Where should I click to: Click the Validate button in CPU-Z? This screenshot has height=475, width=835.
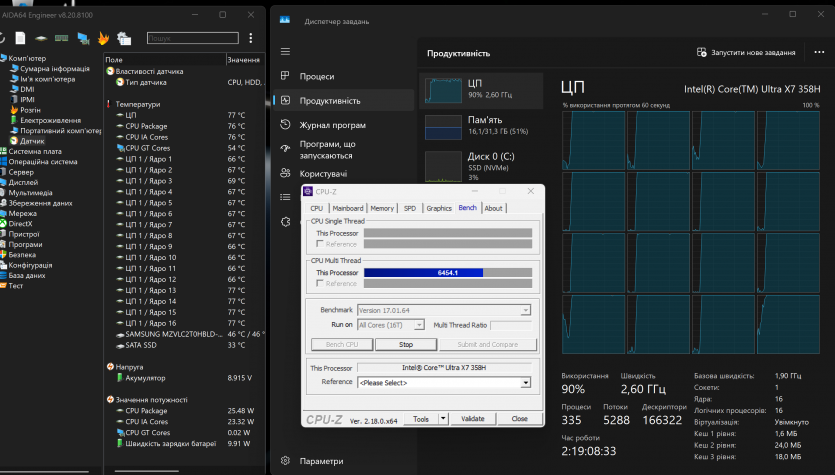(472, 419)
